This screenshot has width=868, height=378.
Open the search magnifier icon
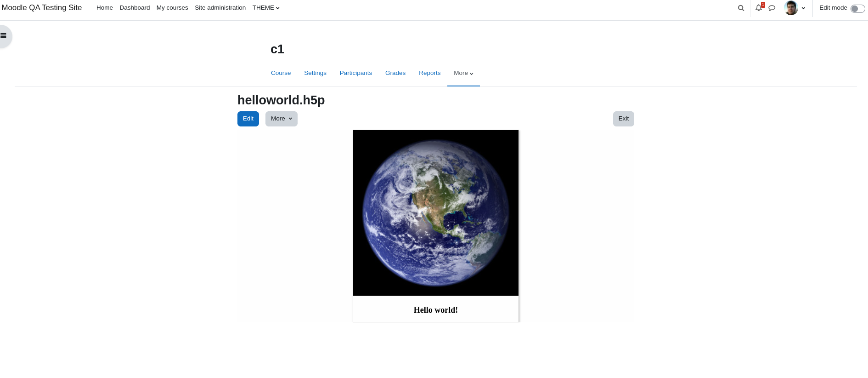point(741,8)
